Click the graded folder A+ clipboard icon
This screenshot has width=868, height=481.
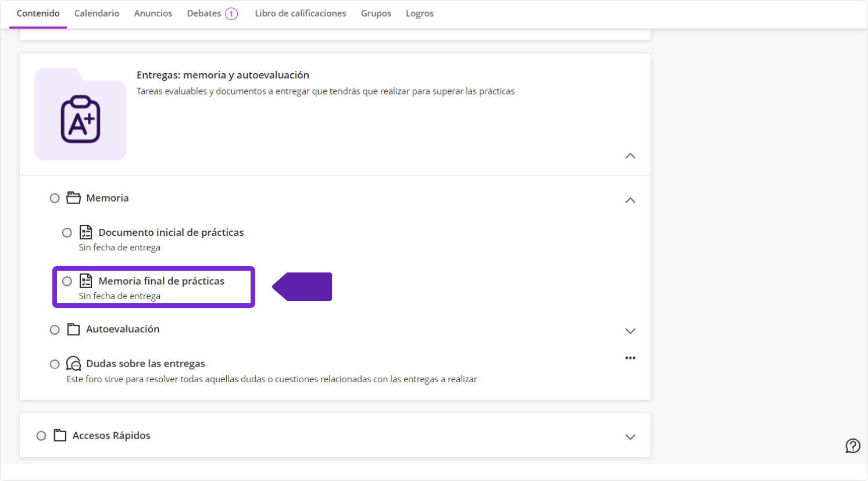click(x=80, y=119)
